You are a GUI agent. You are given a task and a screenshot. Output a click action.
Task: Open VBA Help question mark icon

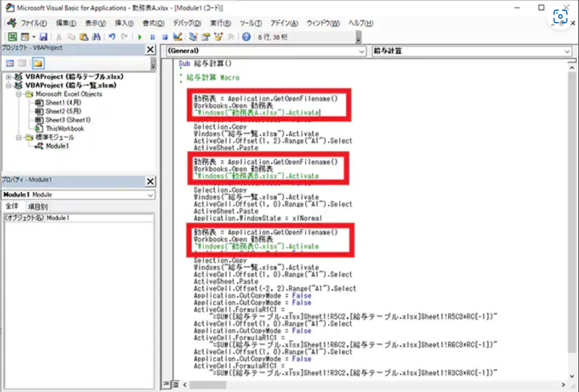(246, 36)
